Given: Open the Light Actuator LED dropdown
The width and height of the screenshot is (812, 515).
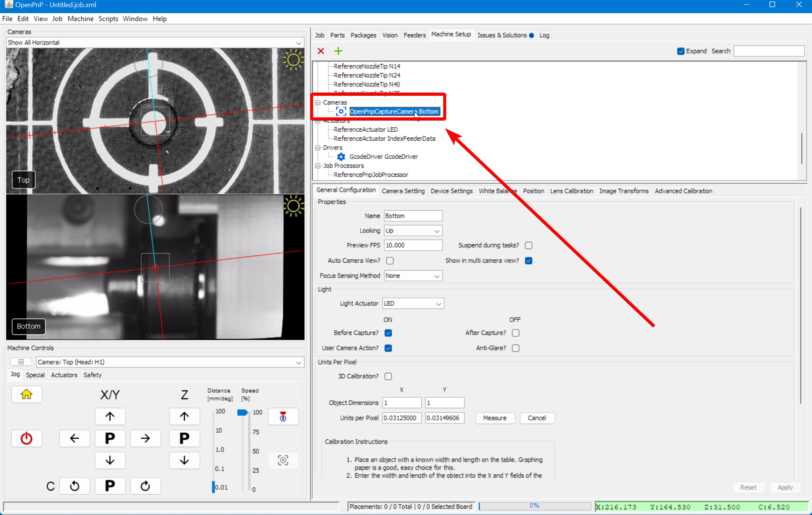Looking at the screenshot, I should pos(413,304).
